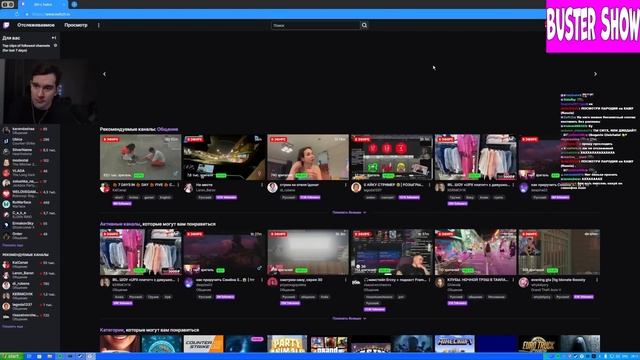640x360 pixels.
Task: Click KatCenat avatar under 7 DAYS stream
Action: coord(105,187)
